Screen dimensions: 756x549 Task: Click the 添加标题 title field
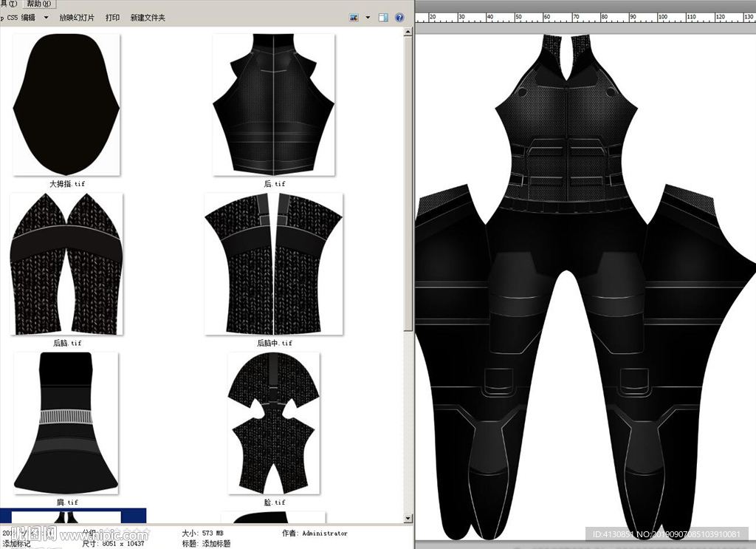(216, 544)
